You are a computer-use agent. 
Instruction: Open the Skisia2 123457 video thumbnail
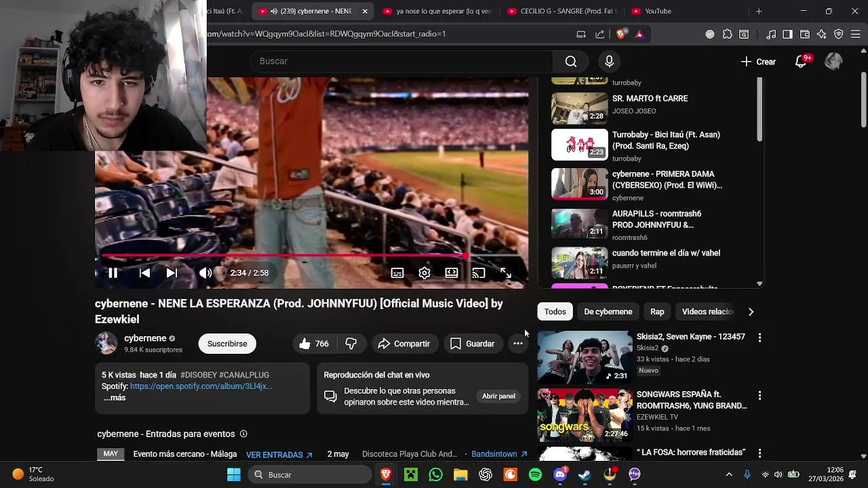[x=585, y=357]
